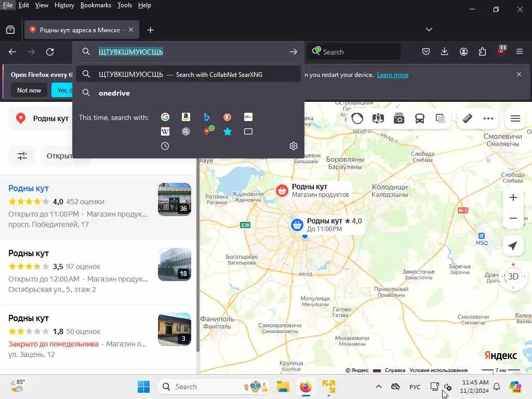This screenshot has height=399, width=532.
Task: Open the Edit menu
Action: coord(23,5)
